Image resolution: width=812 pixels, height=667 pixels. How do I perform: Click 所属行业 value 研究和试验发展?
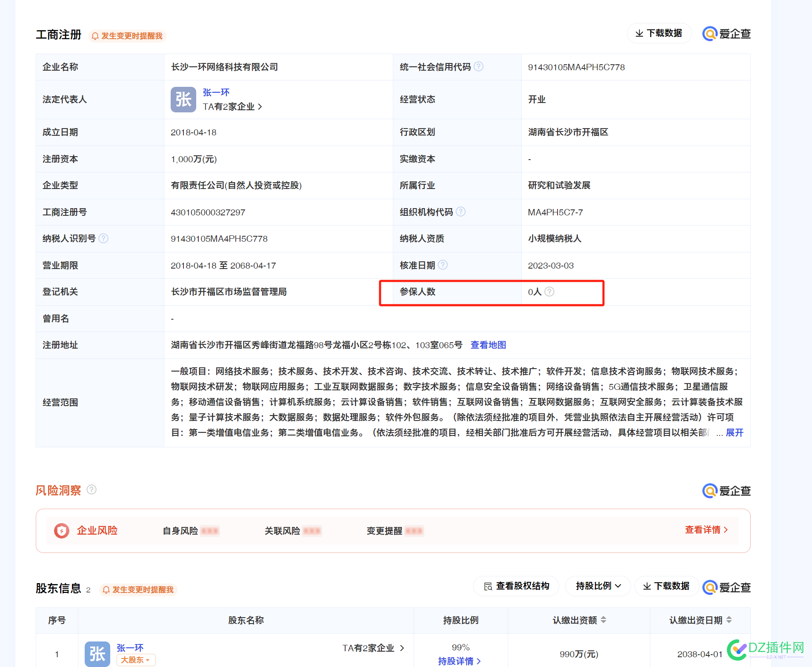559,186
